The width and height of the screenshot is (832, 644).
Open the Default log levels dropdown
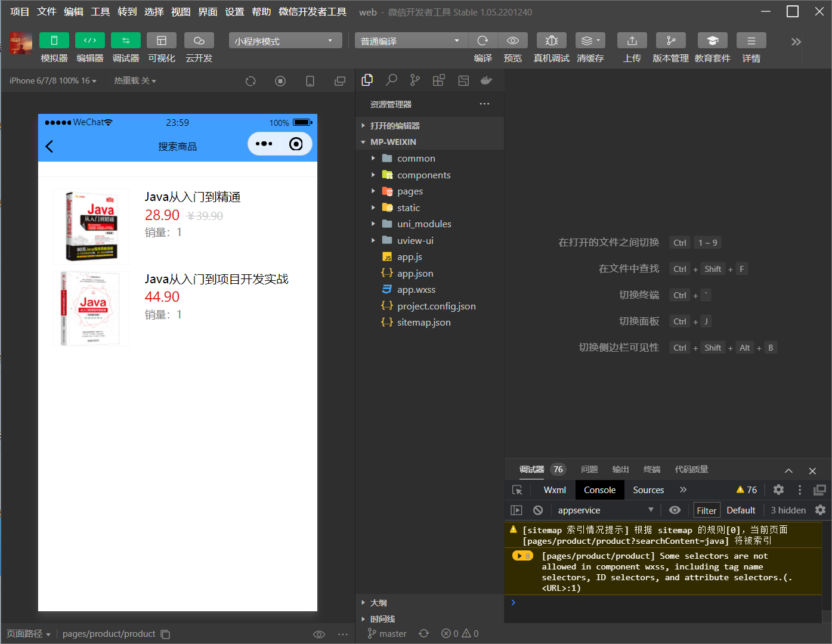[x=741, y=510]
